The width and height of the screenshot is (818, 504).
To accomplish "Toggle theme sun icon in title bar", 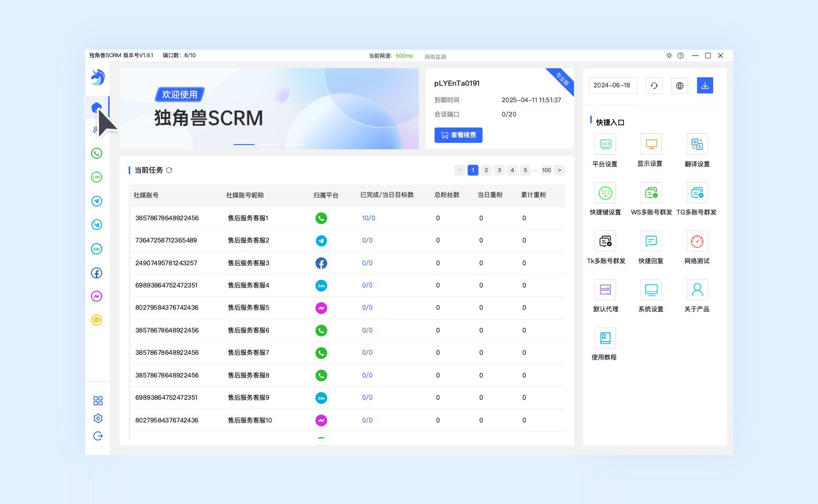I will tap(669, 56).
